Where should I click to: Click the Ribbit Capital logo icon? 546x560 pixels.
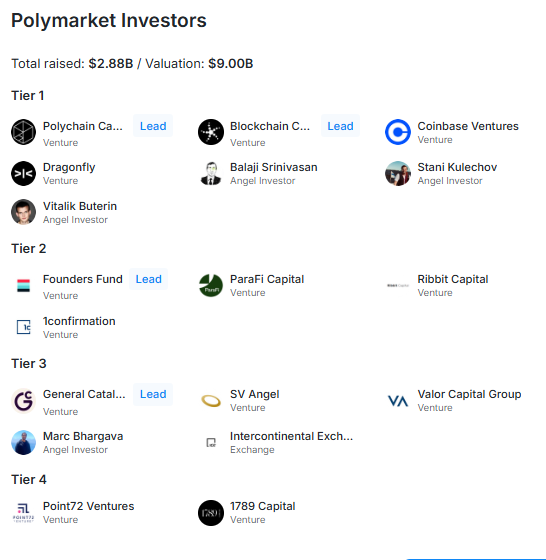[x=398, y=285]
